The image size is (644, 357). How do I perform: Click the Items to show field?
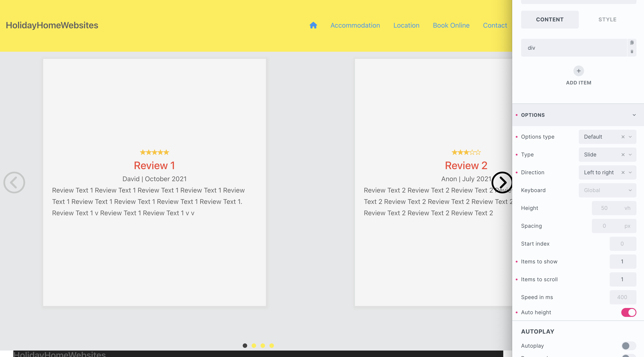[623, 261]
